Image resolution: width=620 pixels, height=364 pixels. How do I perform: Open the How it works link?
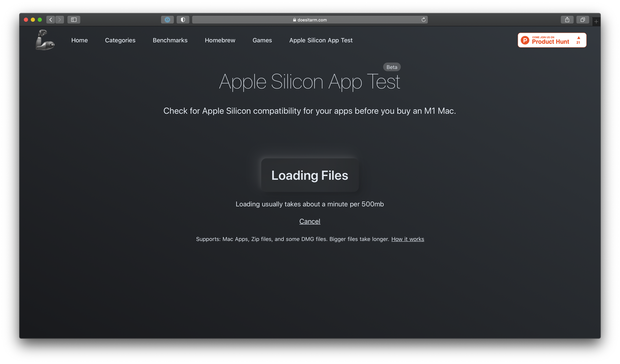pos(407,239)
